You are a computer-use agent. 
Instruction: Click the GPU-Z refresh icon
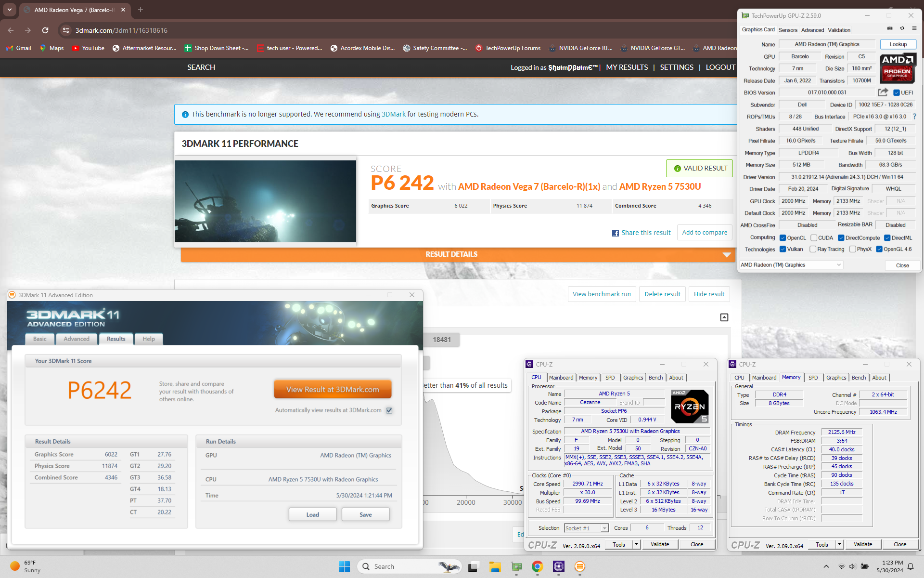(x=902, y=28)
